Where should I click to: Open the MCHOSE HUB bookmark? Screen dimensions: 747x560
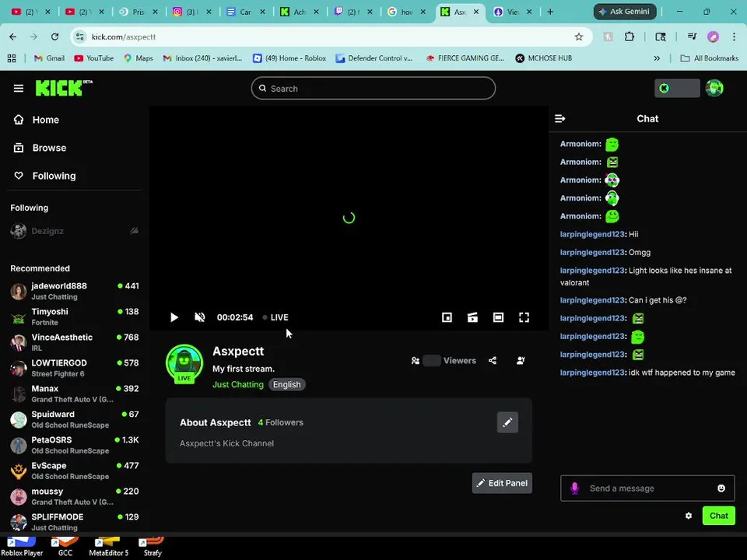[x=544, y=58]
